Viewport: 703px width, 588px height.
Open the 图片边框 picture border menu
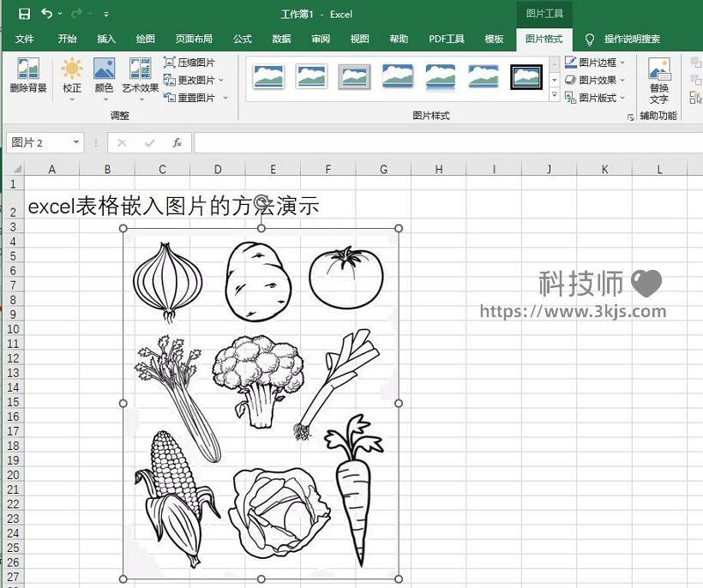click(x=594, y=63)
